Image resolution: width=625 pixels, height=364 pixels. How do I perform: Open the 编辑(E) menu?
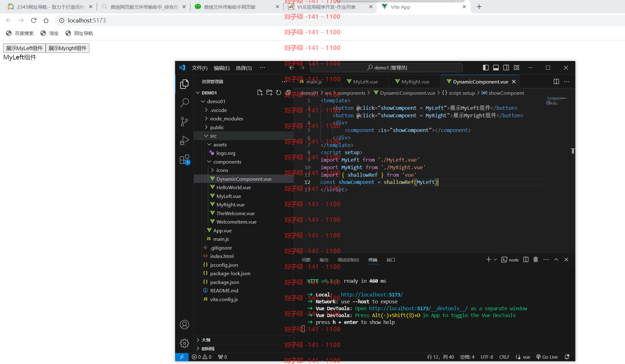point(221,68)
